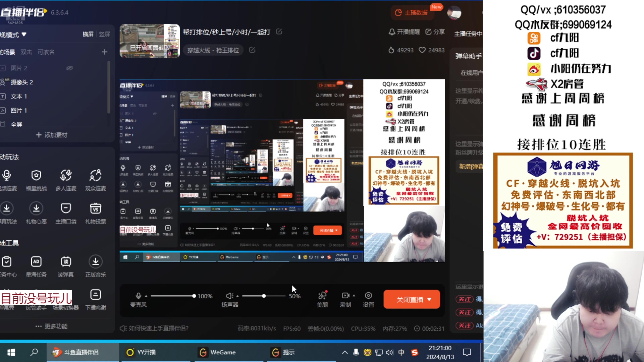Screen dimensions: 644x362
Task: Open the streamer avatar profile
Action: [454, 13]
